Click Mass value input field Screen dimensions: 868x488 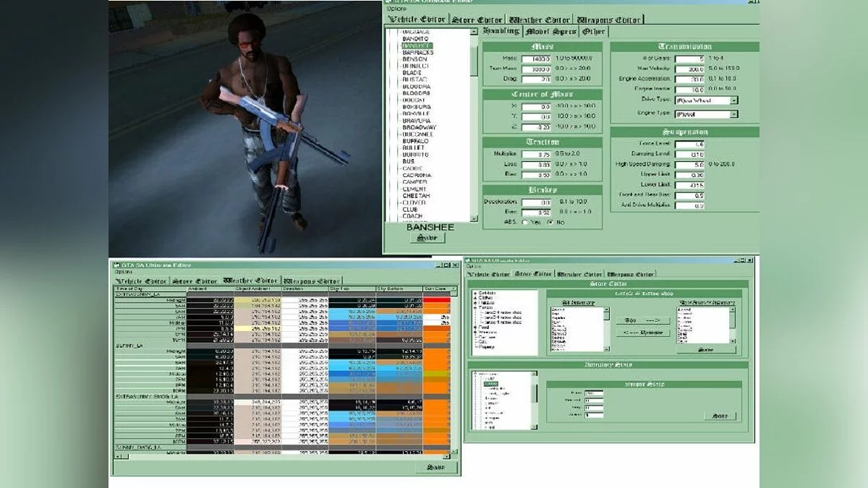point(536,59)
